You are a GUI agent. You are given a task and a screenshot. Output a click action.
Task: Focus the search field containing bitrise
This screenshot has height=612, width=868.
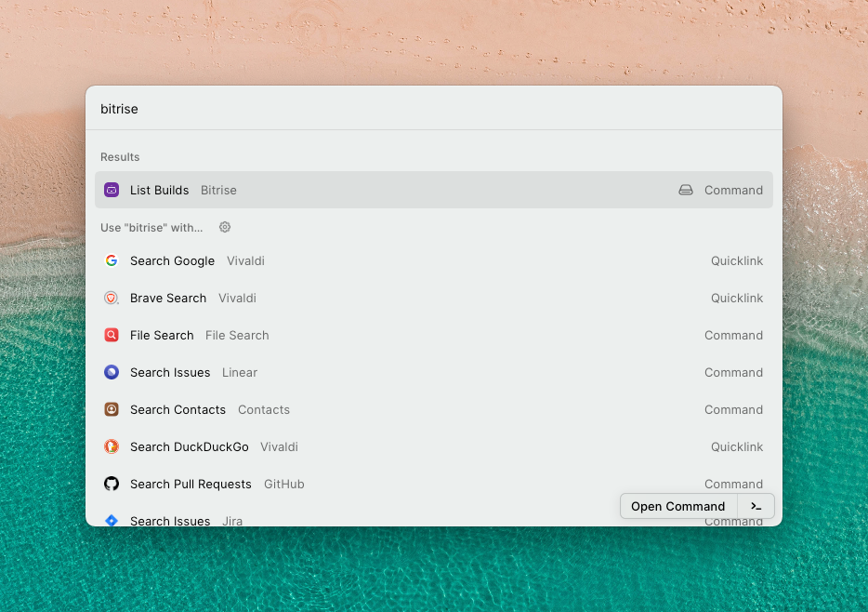coord(433,109)
